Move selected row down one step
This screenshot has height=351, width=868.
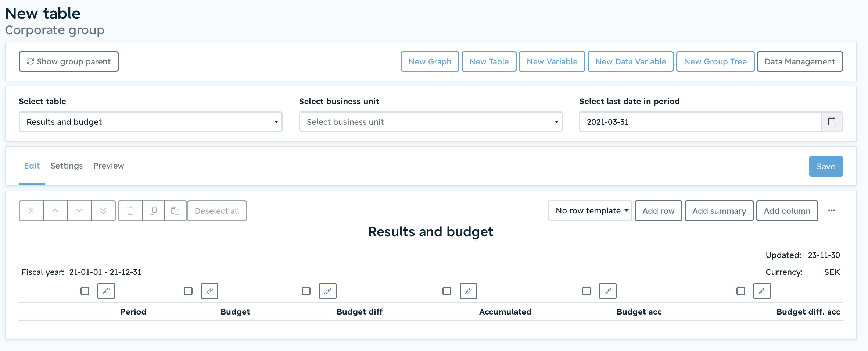(79, 211)
